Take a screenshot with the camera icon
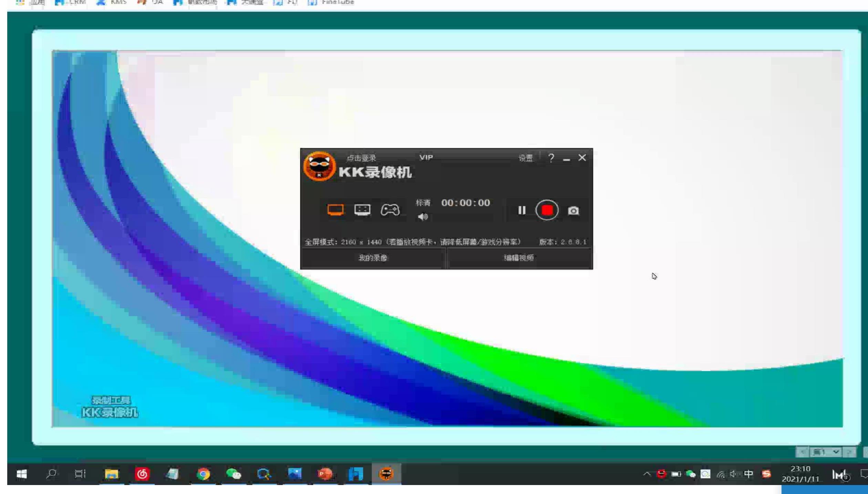 [x=573, y=211]
